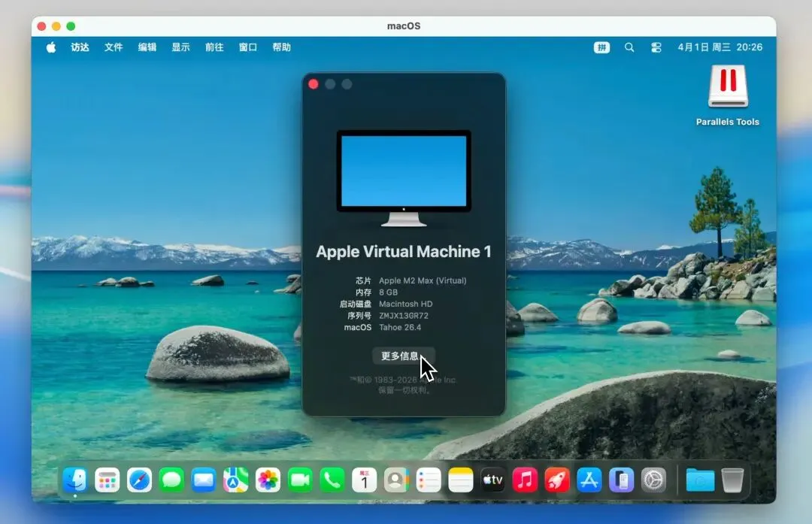
Task: Open Mail app in Dock
Action: [204, 480]
